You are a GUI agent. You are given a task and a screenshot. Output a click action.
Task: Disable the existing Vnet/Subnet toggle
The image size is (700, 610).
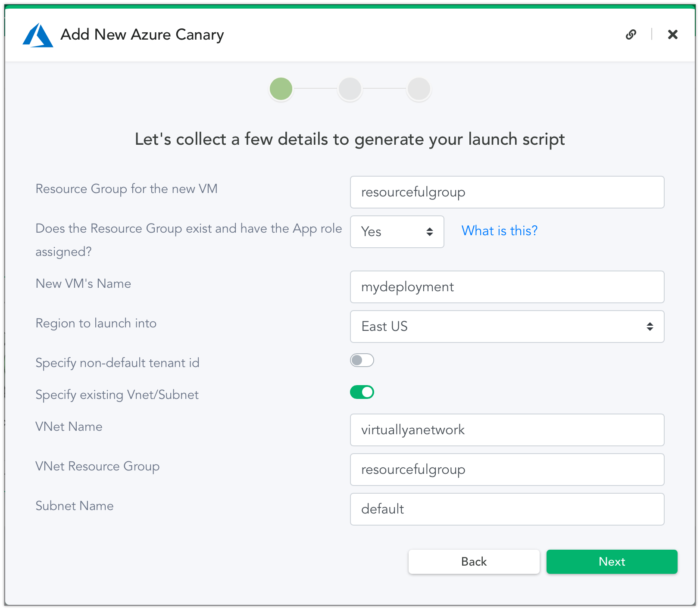point(362,392)
